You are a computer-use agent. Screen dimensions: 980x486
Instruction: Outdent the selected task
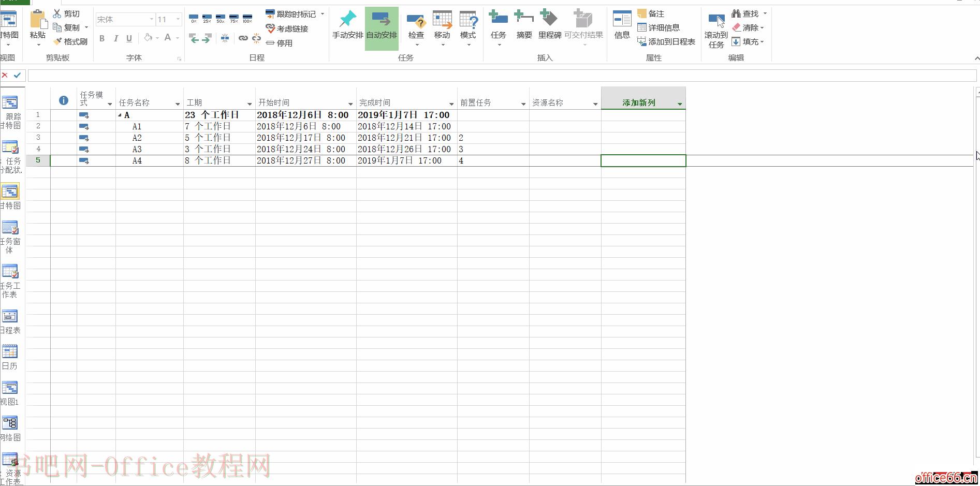[x=194, y=38]
